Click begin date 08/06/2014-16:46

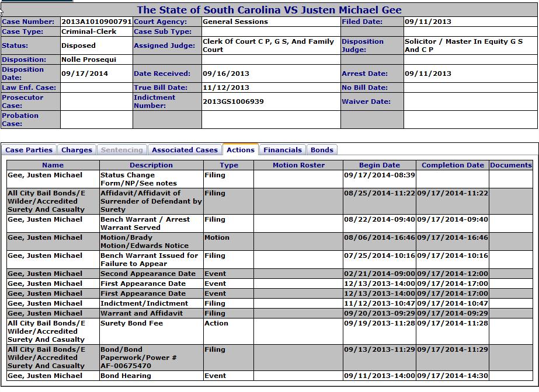click(379, 237)
